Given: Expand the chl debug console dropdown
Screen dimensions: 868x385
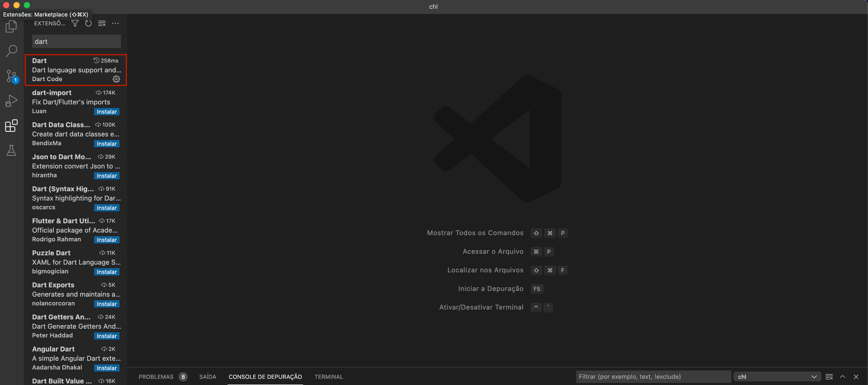Looking at the screenshot, I should coord(814,376).
